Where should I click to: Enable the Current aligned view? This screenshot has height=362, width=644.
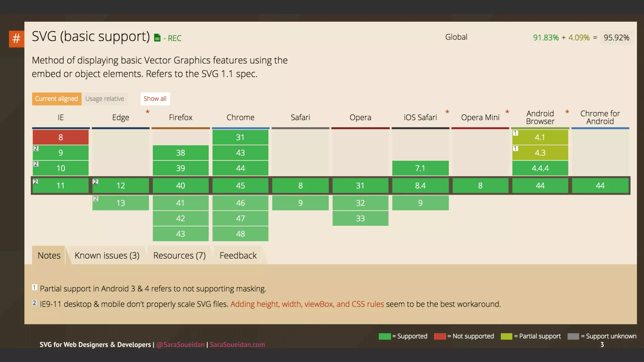coord(57,99)
